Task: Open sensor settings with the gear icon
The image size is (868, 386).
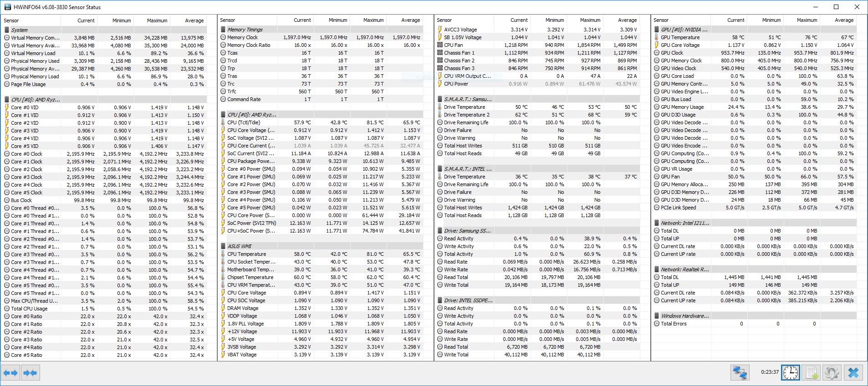Action: click(832, 373)
